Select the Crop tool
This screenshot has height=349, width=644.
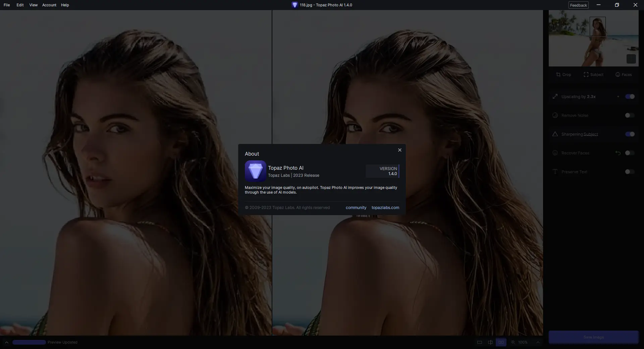tap(563, 74)
